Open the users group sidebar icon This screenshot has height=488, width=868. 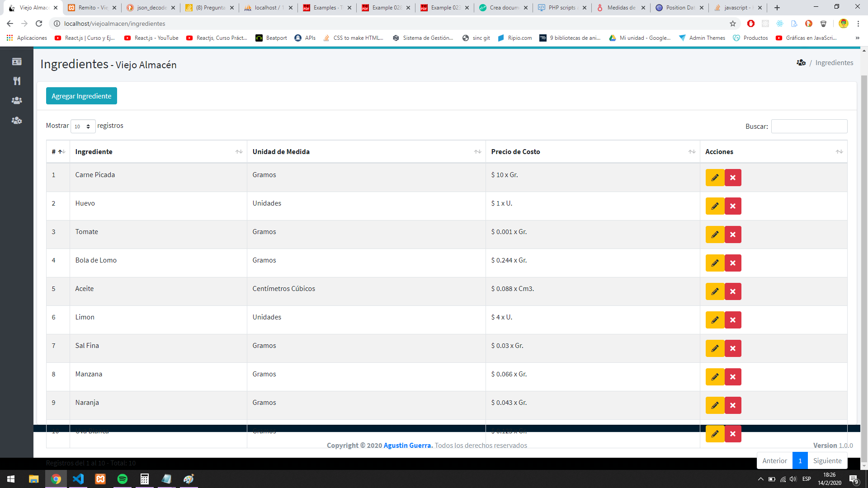[x=17, y=100]
